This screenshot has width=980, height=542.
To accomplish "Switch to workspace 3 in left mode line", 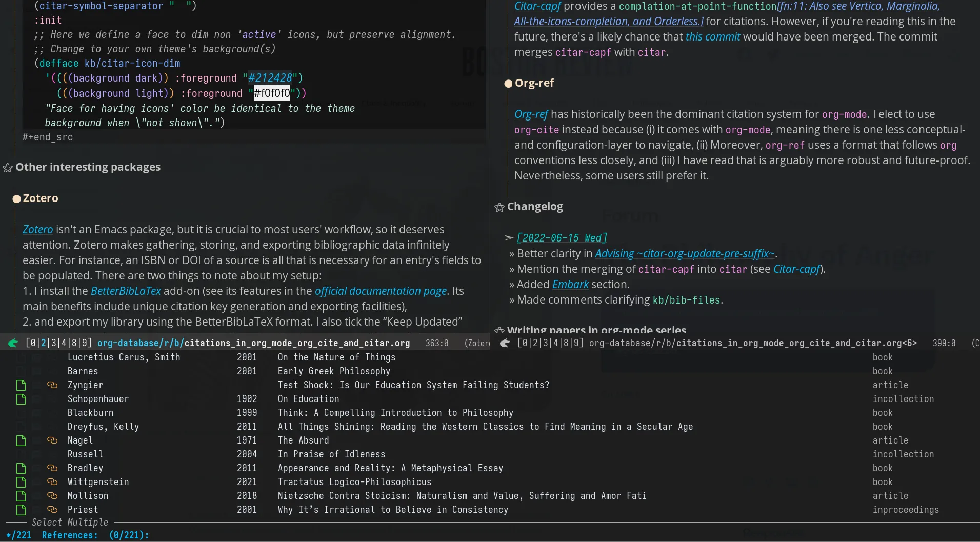I will click(54, 343).
